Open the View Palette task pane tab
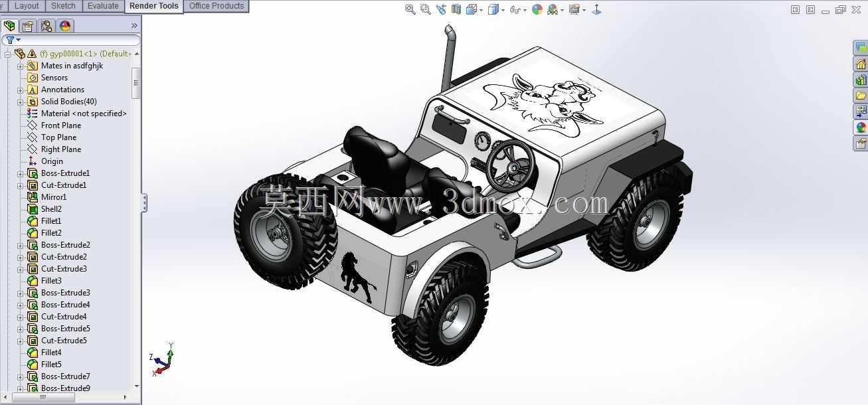 (x=861, y=112)
